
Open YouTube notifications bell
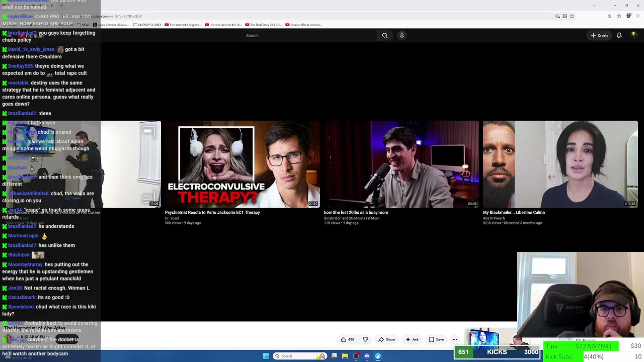pos(619,35)
